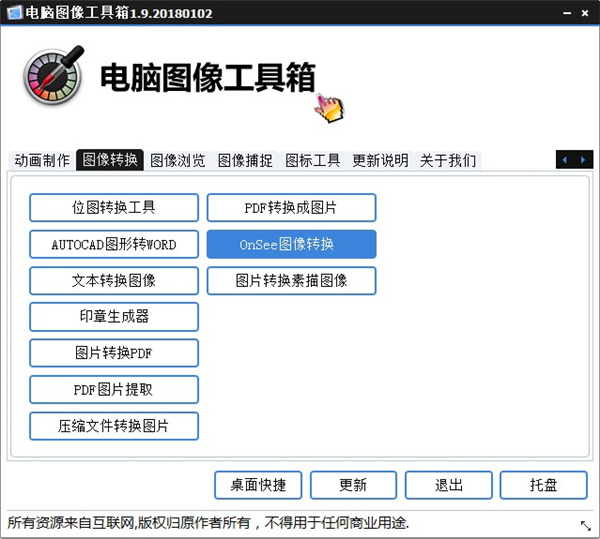Select the 图像捕捉 tab
The height and width of the screenshot is (539, 600).
(x=245, y=160)
